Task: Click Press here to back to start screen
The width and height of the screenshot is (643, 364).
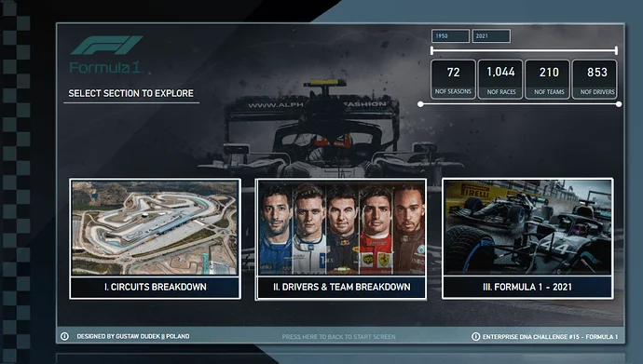Action: click(338, 337)
